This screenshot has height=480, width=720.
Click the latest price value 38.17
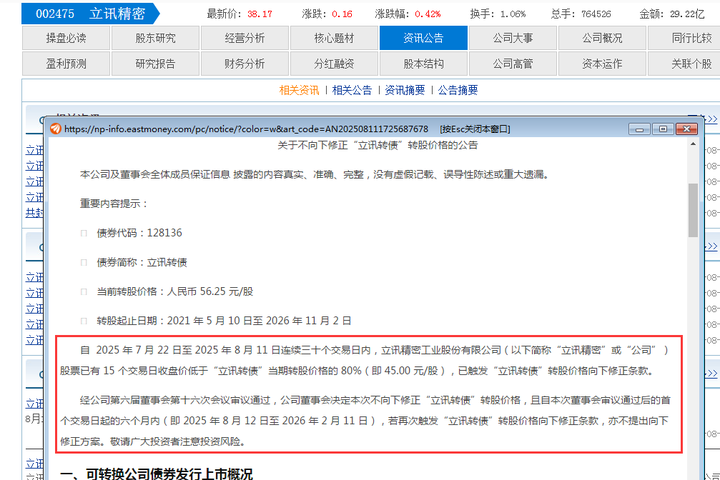[260, 14]
